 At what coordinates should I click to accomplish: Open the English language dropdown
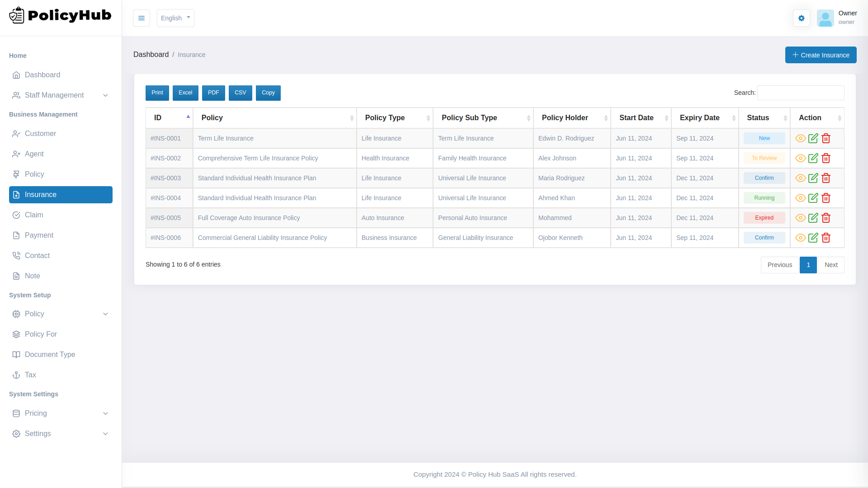click(175, 18)
